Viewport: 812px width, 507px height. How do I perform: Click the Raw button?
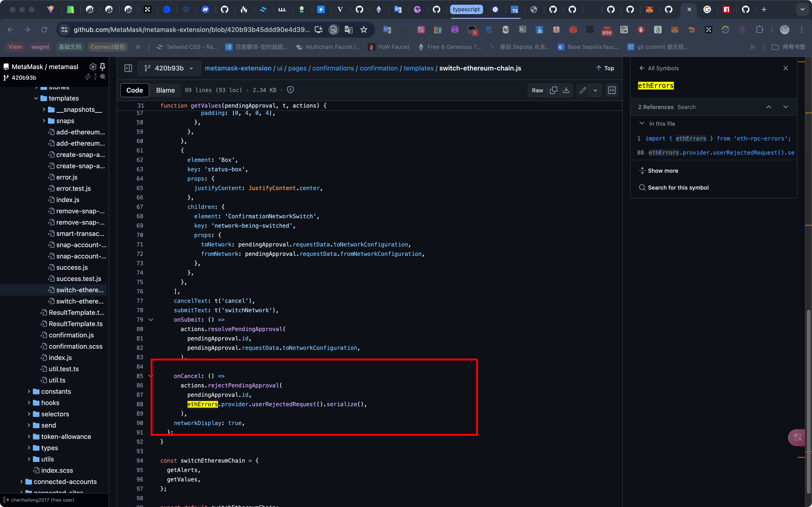[537, 90]
